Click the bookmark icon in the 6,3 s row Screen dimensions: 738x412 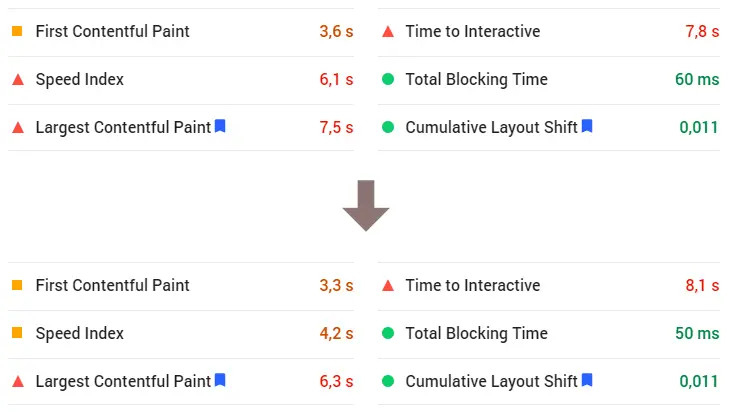pyautogui.click(x=220, y=380)
